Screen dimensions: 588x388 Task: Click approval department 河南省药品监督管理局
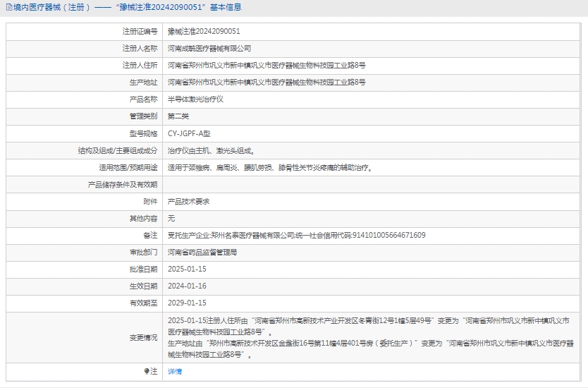click(x=202, y=252)
